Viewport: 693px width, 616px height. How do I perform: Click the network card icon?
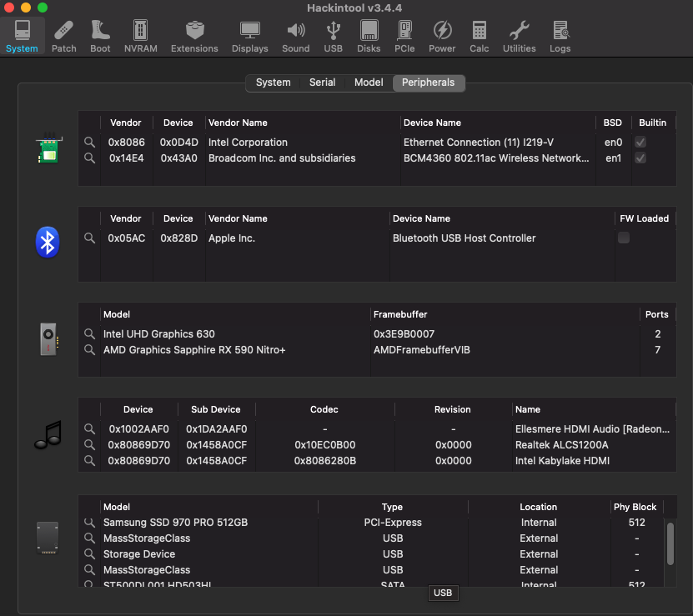click(48, 148)
